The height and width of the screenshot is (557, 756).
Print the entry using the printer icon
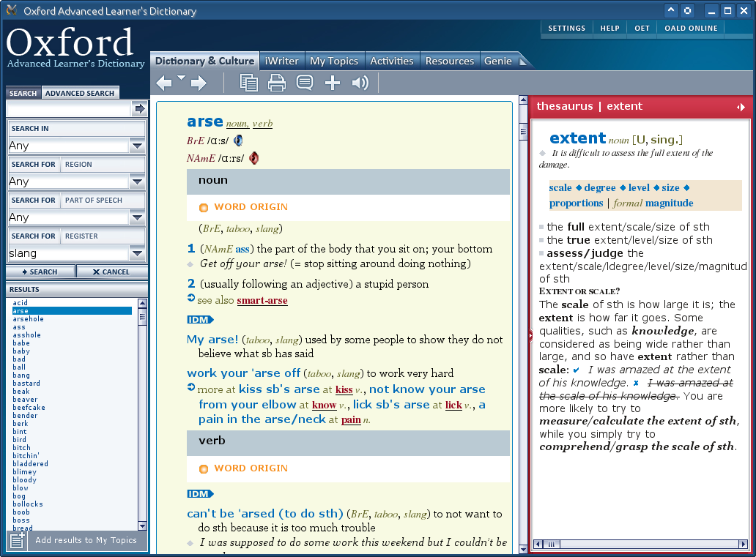tap(277, 83)
